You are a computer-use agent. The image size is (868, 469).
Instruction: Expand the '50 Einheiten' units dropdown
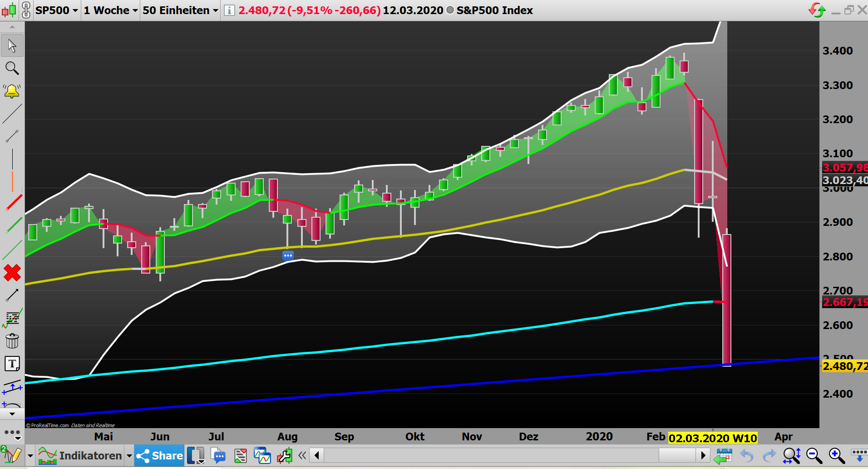tap(179, 10)
